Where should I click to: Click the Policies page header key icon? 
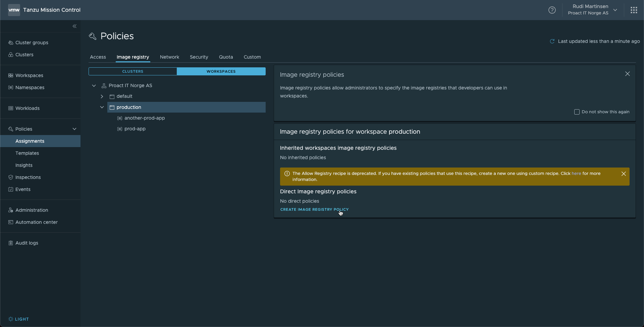pyautogui.click(x=93, y=36)
